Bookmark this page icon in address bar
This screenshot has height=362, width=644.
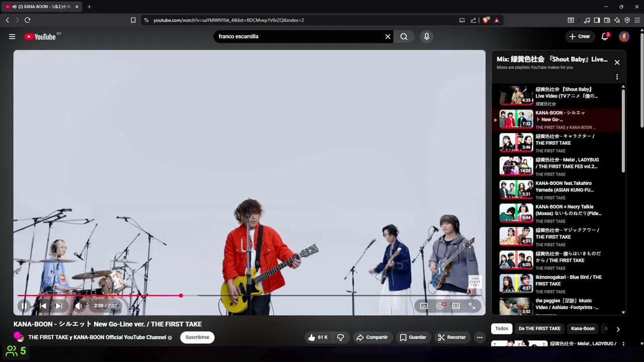point(133,20)
